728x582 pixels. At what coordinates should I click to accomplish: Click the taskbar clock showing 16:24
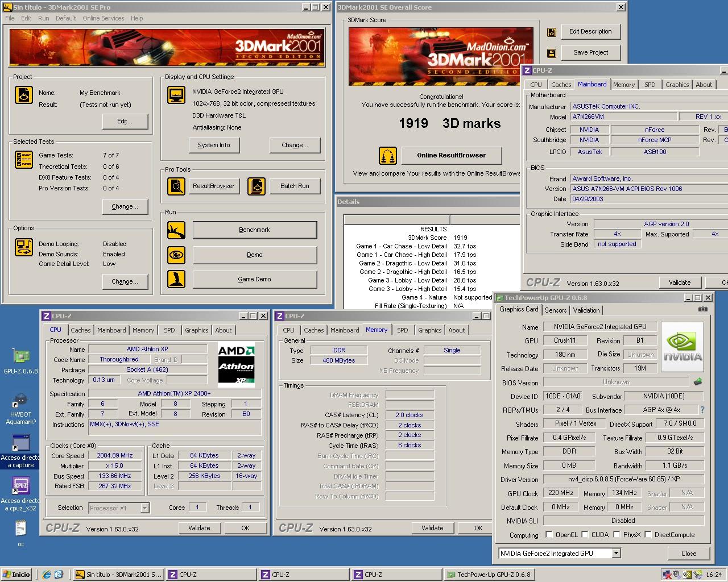point(714,575)
